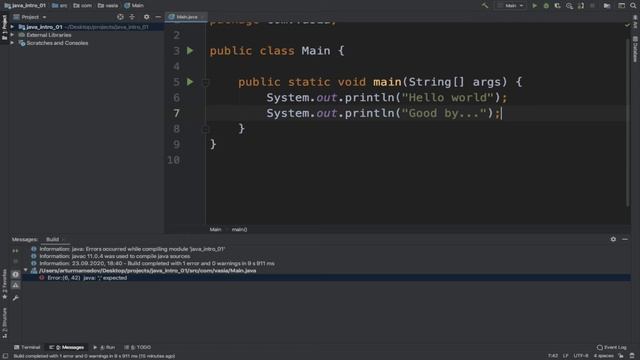640x360 pixels.
Task: Click the UTF-8 encoding status widget
Action: tap(580, 356)
